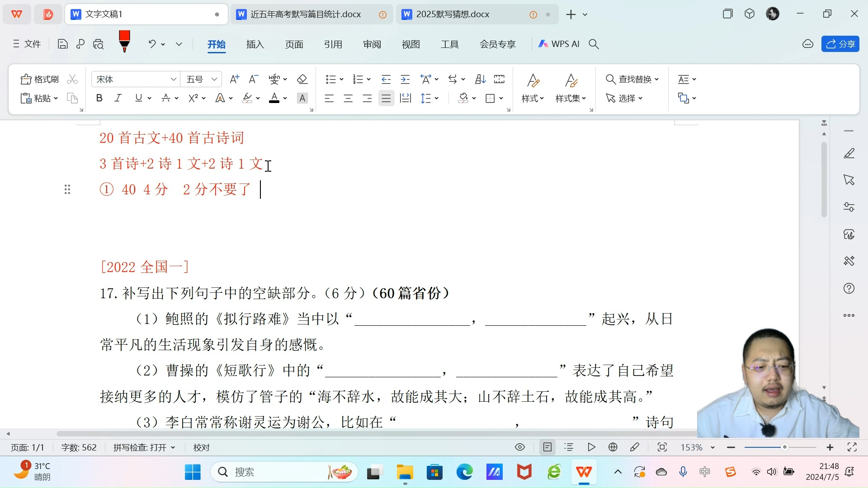868x488 pixels.
Task: Expand the line spacing dropdown arrow
Action: [x=437, y=98]
